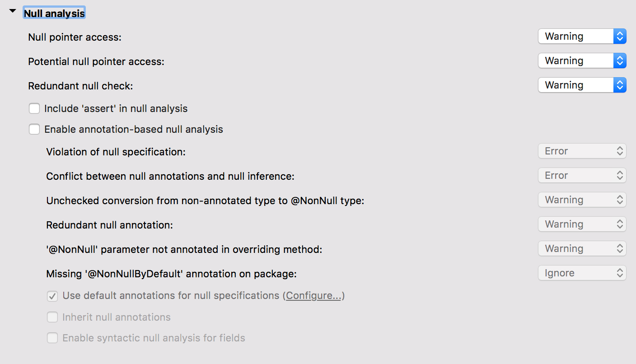Click the 'Include 'assert' in null analysis' label
This screenshot has width=636, height=364.
(x=116, y=109)
